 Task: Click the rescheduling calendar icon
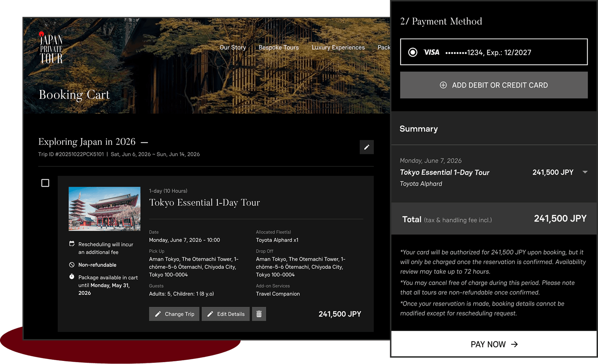(x=72, y=244)
